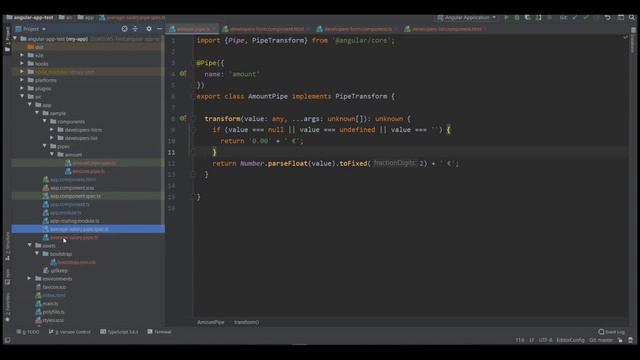Click the tool windows toggle icon at bottom-left corner
This screenshot has width=640, height=360.
[x=7, y=340]
